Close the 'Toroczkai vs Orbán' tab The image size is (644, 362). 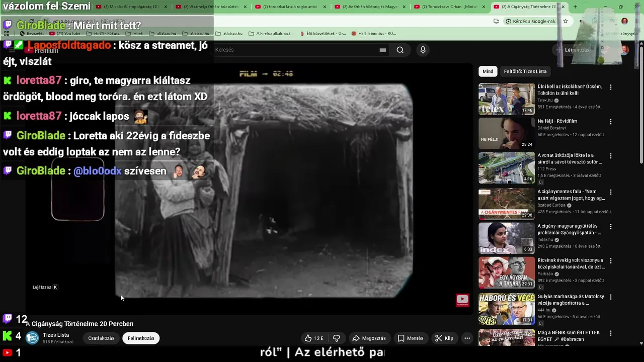tap(484, 7)
